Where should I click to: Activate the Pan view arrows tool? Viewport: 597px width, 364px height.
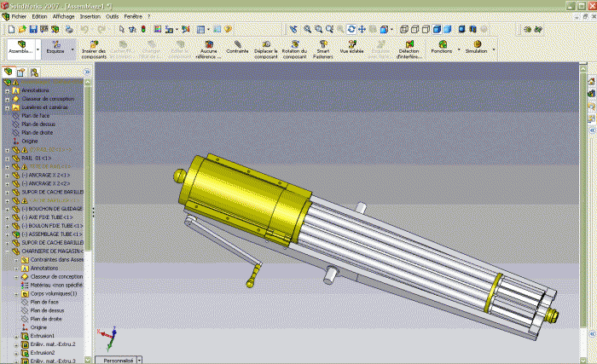pos(362,29)
